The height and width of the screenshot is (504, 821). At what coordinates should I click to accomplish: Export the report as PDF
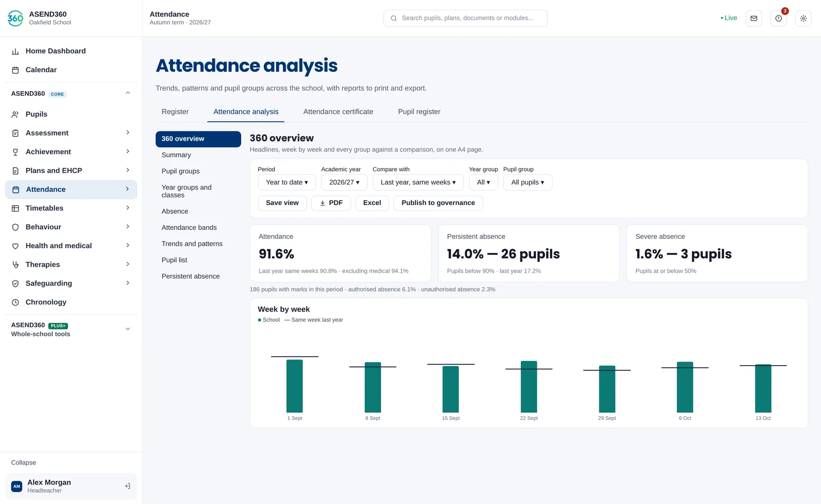(x=331, y=203)
